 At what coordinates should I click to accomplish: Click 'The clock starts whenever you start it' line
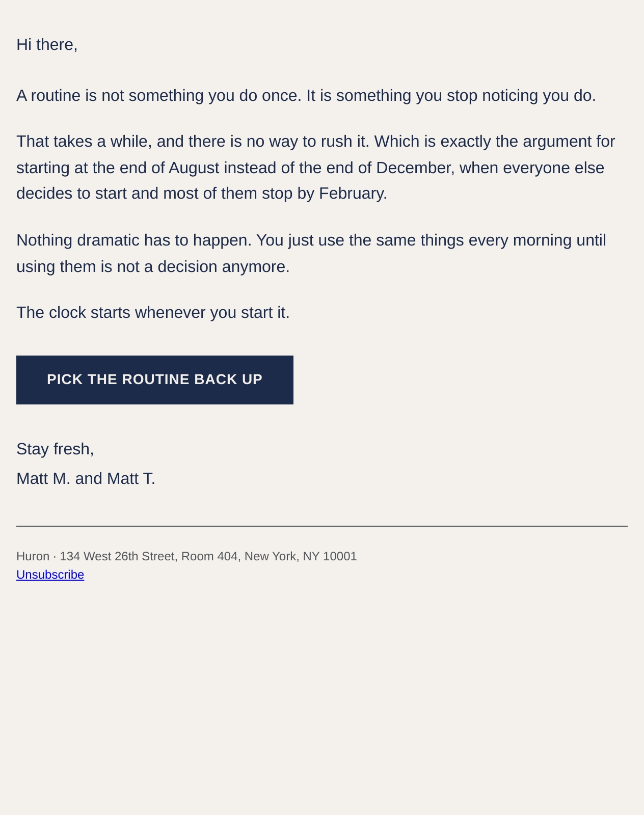[153, 312]
